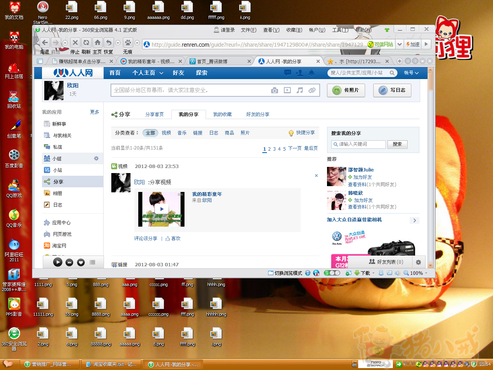Switch to the 分享首页 tab

155,114
